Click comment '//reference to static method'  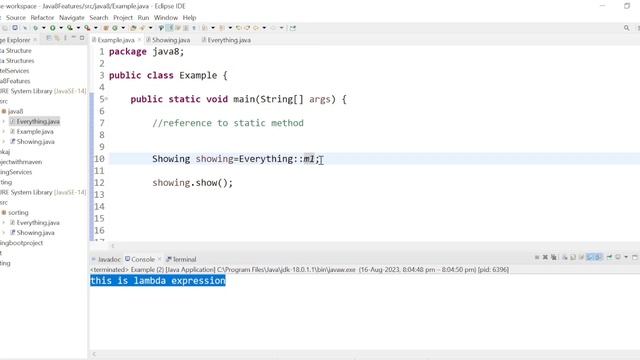coord(228,123)
